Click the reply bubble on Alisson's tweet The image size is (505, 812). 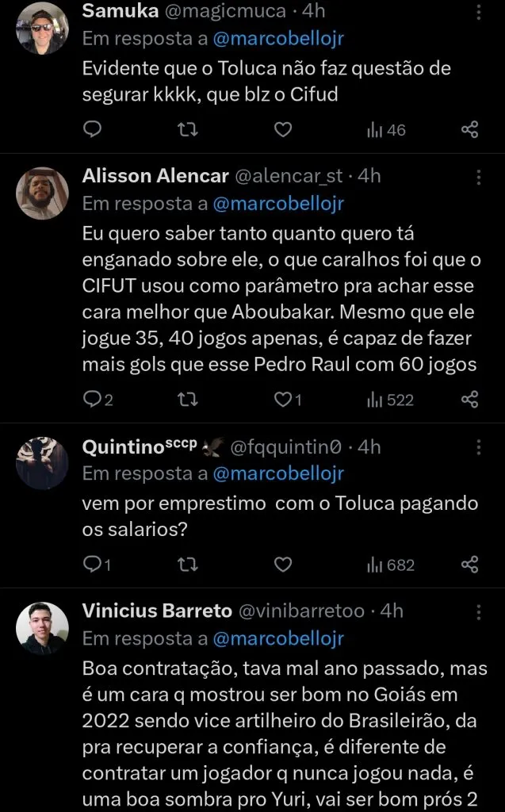tap(93, 400)
